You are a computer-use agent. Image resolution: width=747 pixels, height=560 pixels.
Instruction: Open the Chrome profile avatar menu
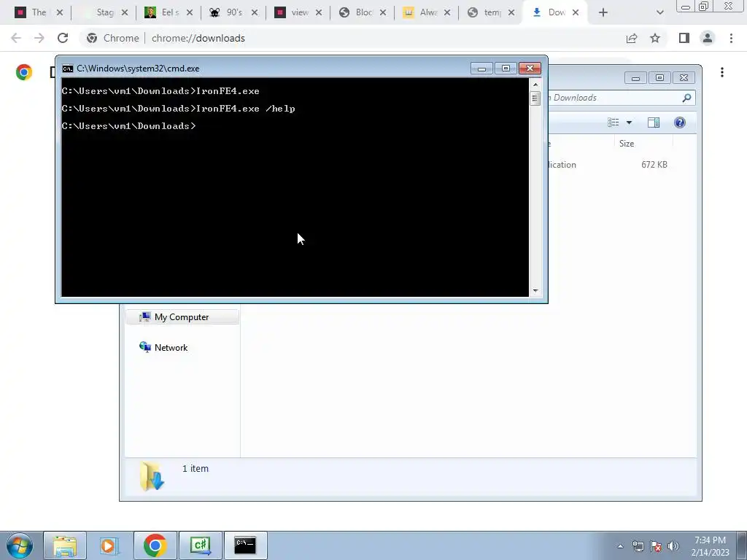click(x=708, y=38)
